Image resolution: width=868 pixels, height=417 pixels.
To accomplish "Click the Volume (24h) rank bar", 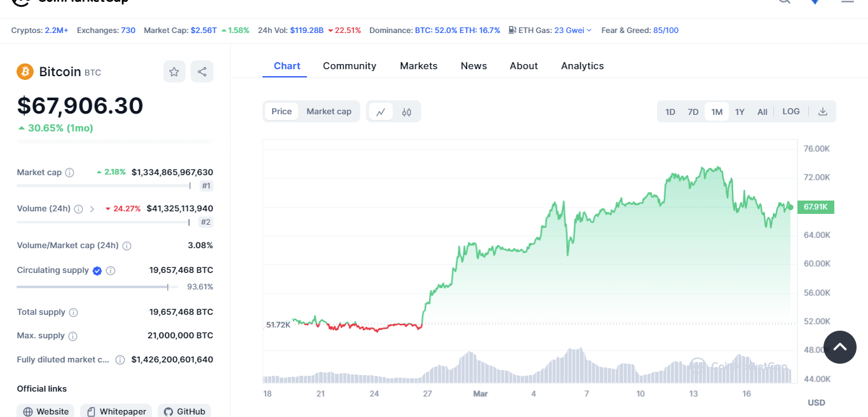I will click(x=104, y=222).
